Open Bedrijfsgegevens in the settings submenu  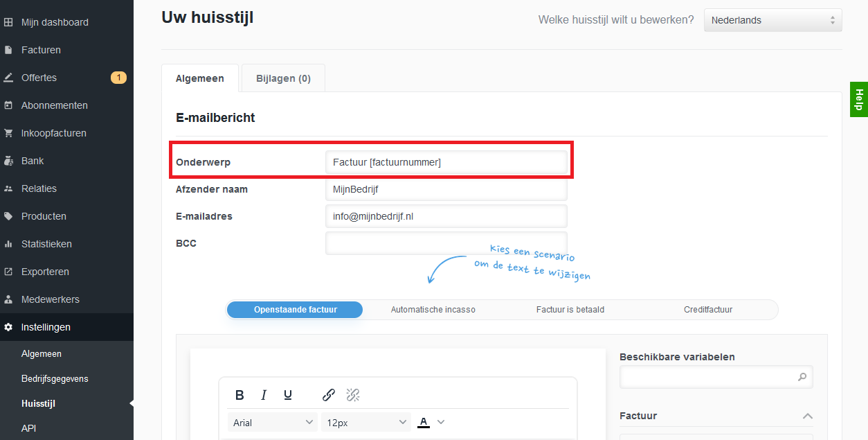[55, 379]
